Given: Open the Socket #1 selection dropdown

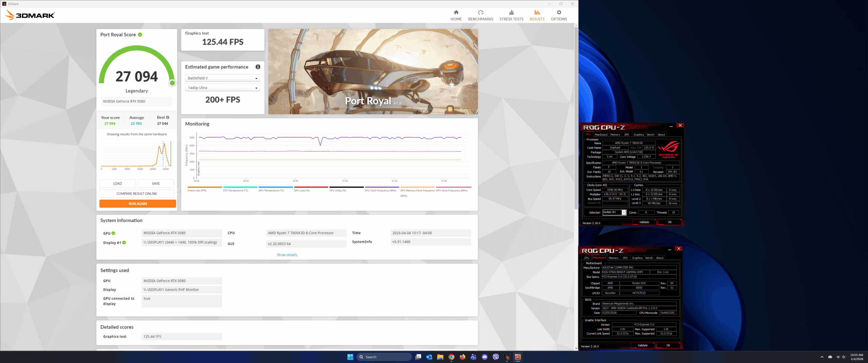Looking at the screenshot, I should pyautogui.click(x=614, y=212).
